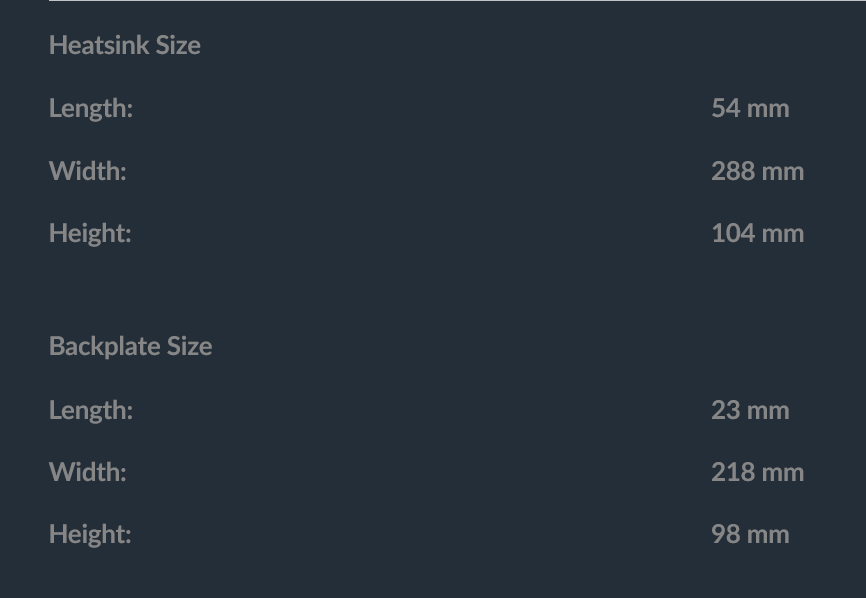Select the heatsink Height label
Image resolution: width=866 pixels, height=598 pixels.
pyautogui.click(x=90, y=234)
